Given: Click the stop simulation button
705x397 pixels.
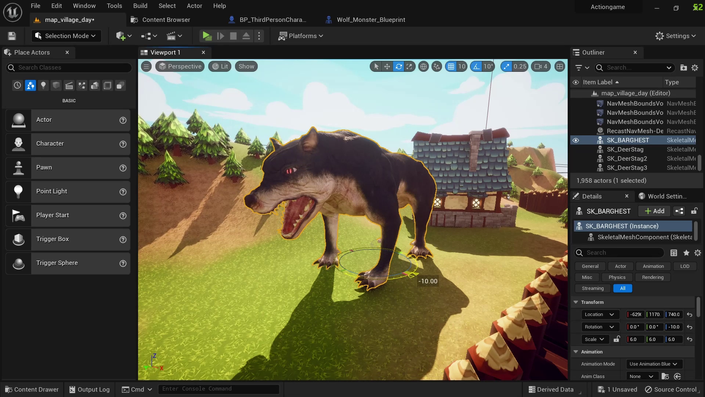Looking at the screenshot, I should (233, 36).
